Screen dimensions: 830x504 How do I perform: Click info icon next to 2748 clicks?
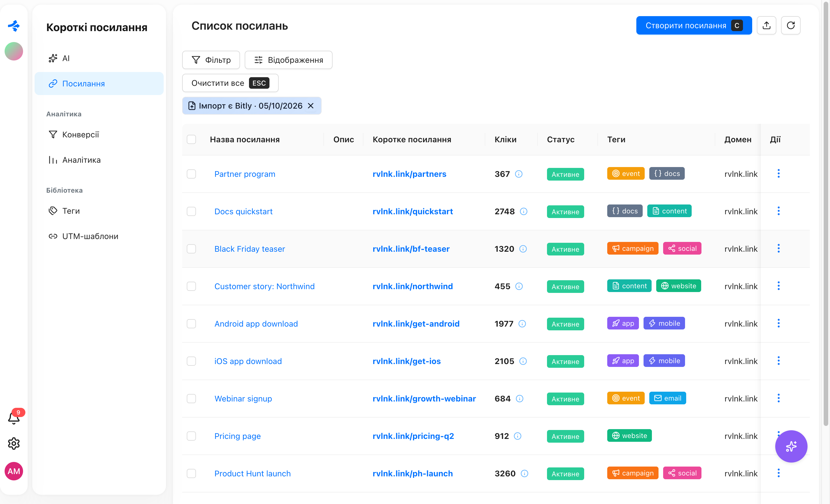pos(523,211)
